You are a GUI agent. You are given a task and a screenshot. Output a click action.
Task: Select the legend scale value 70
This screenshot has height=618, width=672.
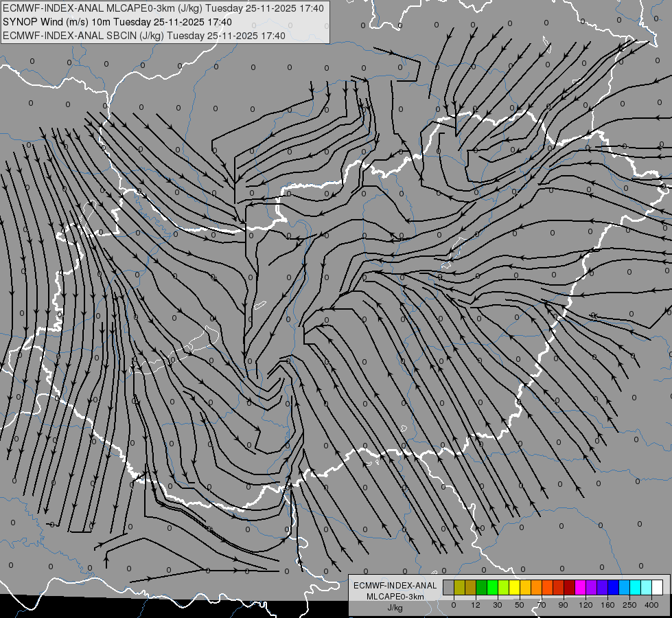(x=542, y=606)
